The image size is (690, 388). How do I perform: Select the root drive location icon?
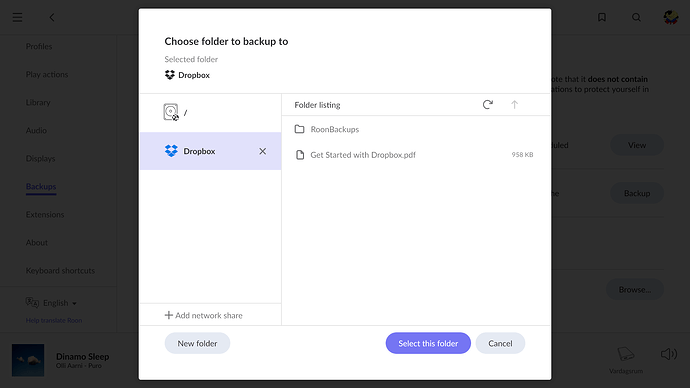click(x=171, y=112)
